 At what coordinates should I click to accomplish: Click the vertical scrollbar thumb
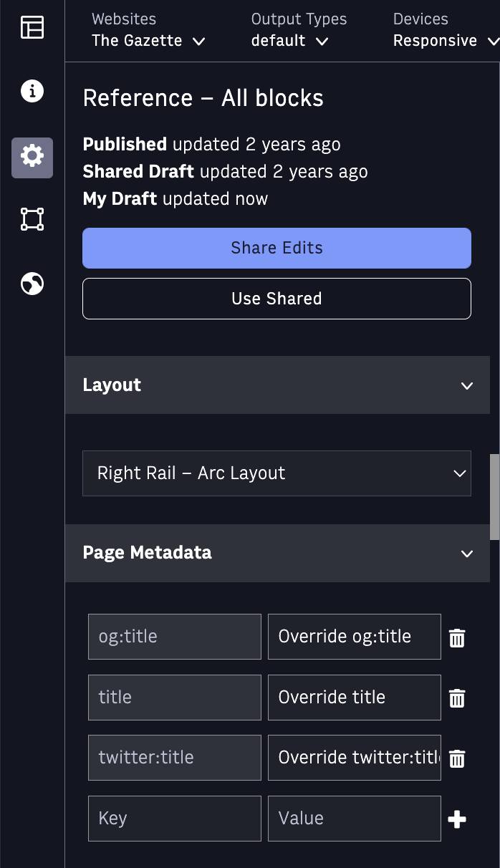[494, 497]
